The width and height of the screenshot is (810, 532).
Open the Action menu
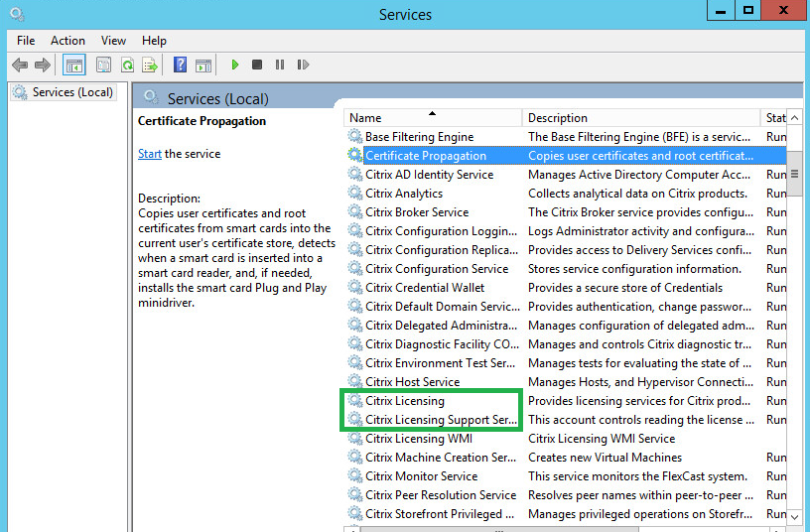(67, 41)
